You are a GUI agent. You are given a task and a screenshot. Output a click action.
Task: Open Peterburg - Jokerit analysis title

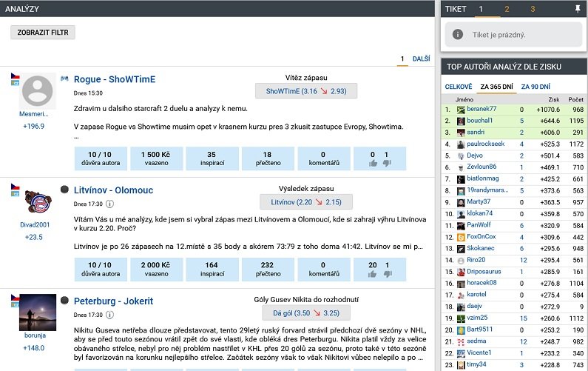click(x=113, y=301)
